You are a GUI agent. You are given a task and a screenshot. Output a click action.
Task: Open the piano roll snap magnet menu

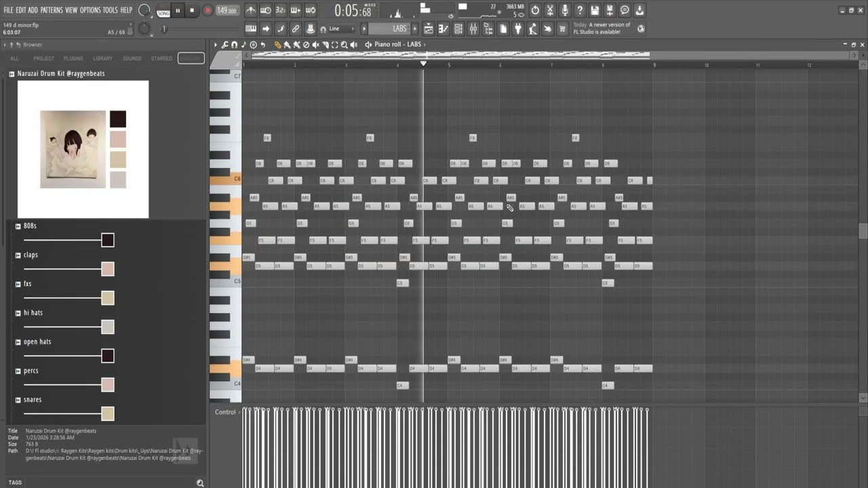234,45
